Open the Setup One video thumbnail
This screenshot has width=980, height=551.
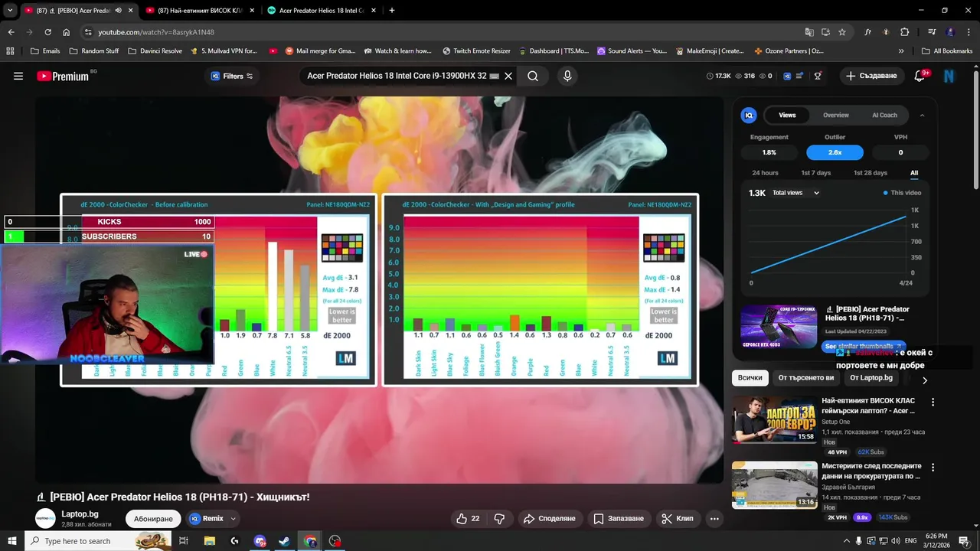774,419
